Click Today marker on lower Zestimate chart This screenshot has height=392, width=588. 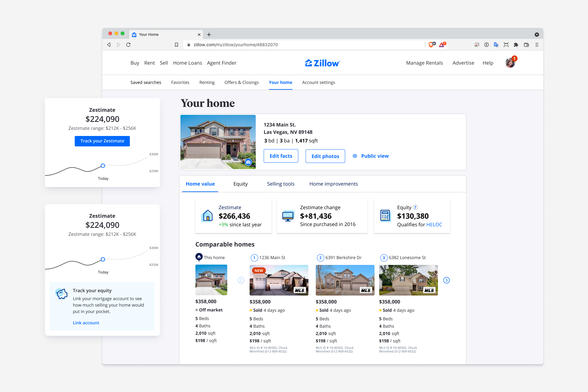103,259
